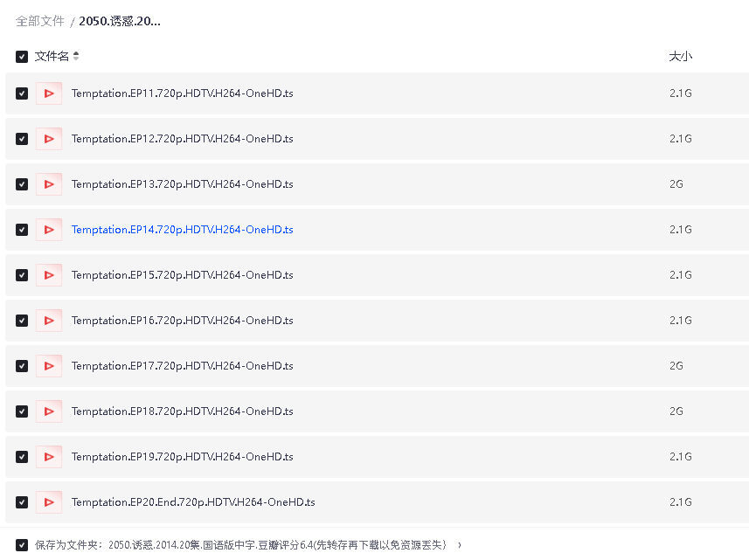Toggle the 保存为文件夹 checkbox at bottom
Viewport: 749px width, 560px height.
click(21, 543)
